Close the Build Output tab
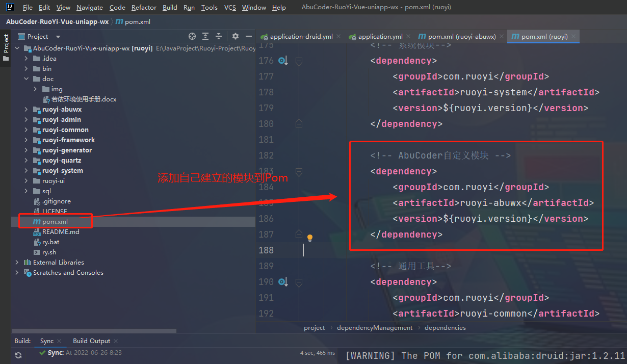Screen dimensions: 627x364 coord(116,341)
